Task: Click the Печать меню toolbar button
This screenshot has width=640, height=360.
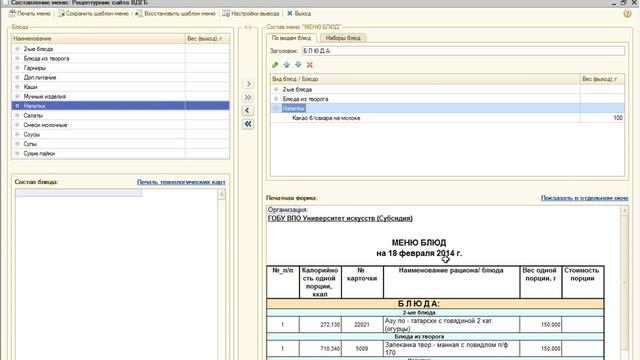Action: 29,13
